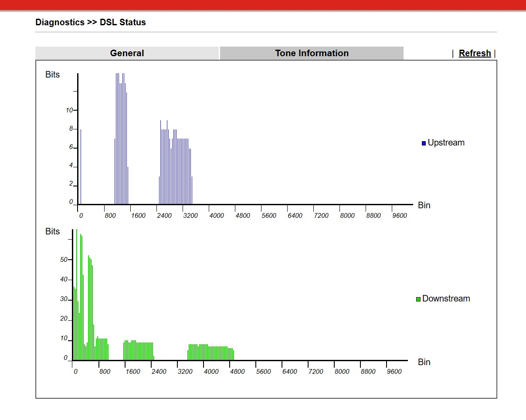526x420 pixels.
Task: Click the Downstream legend label
Action: click(x=446, y=299)
